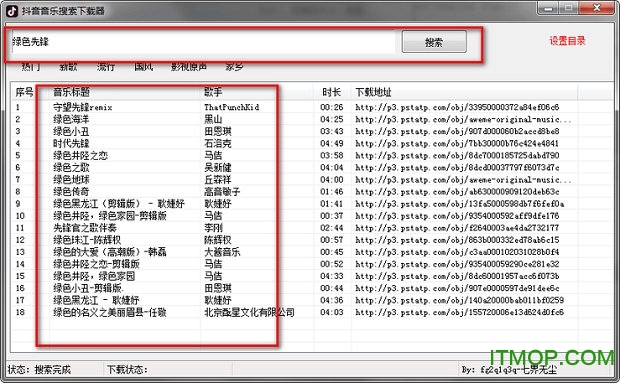Select 绿色的名义之美丽眉县-任敬 in row 18
The image size is (620, 383).
pyautogui.click(x=110, y=312)
